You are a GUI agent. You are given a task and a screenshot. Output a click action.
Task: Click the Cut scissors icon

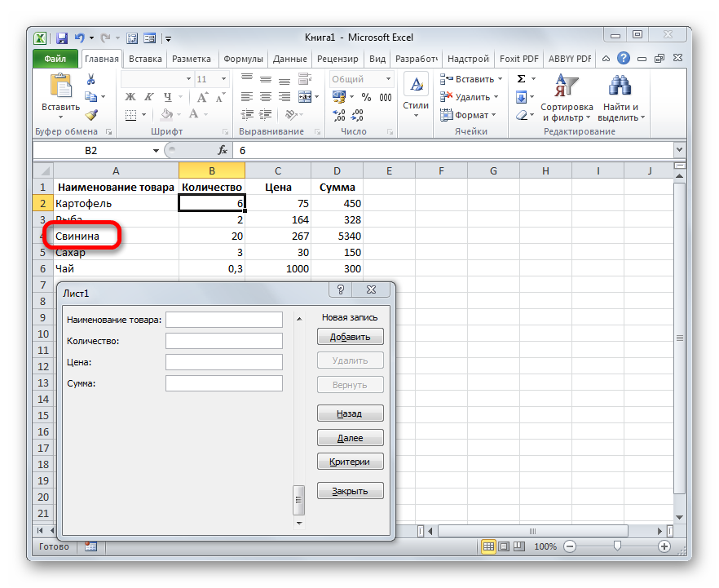tap(91, 79)
